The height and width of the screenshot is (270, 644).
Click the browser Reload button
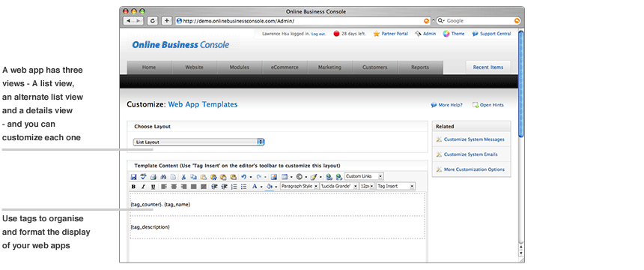point(152,20)
